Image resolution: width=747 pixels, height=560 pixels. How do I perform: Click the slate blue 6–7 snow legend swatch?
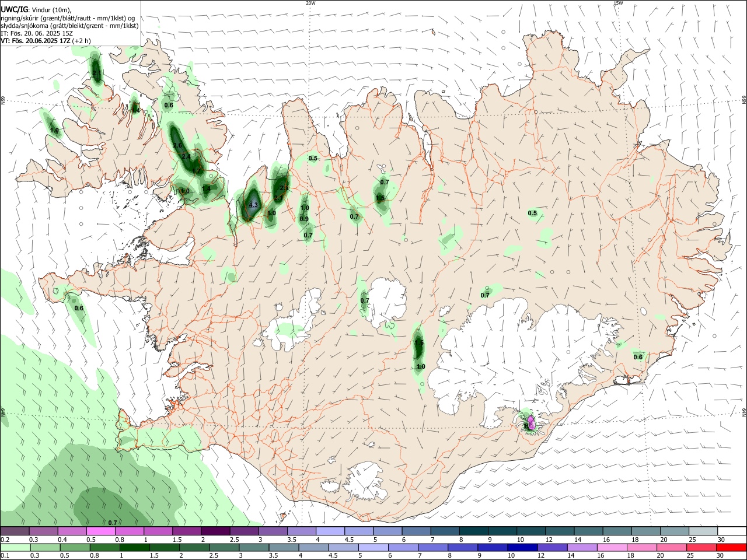point(416,531)
